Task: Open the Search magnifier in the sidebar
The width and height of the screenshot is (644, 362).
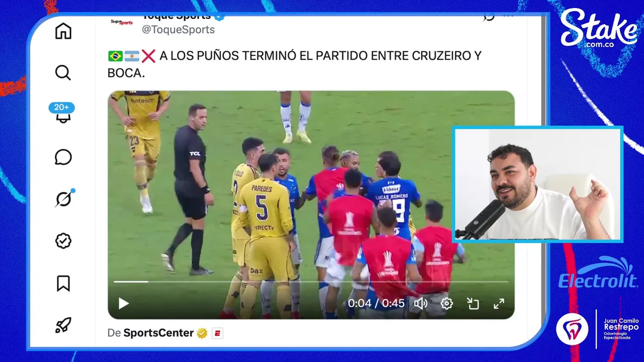Action: pyautogui.click(x=63, y=73)
